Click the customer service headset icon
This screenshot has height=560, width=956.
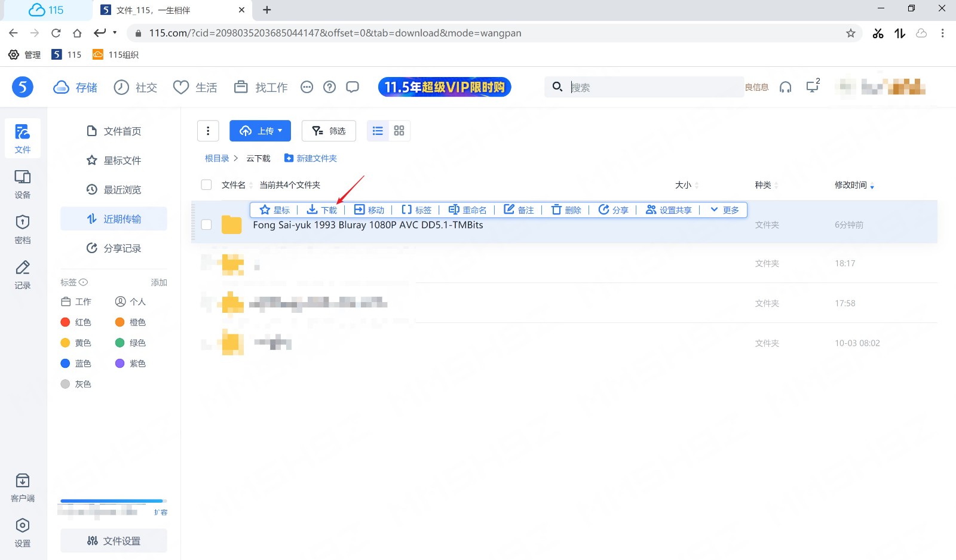[785, 87]
